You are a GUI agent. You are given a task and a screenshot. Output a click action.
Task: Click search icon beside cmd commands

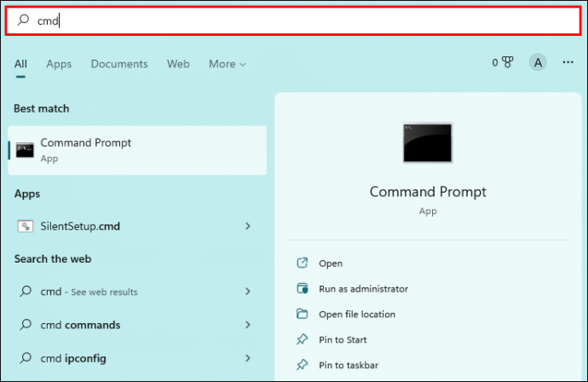pyautogui.click(x=25, y=324)
